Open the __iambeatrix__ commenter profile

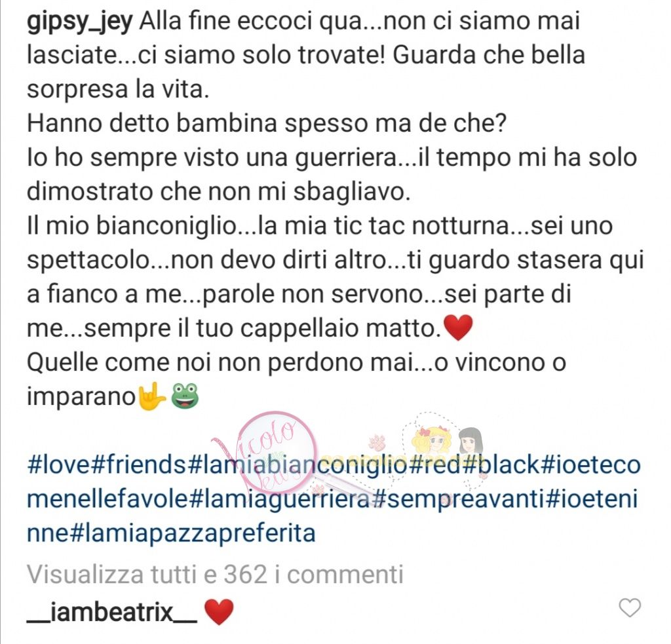(111, 612)
